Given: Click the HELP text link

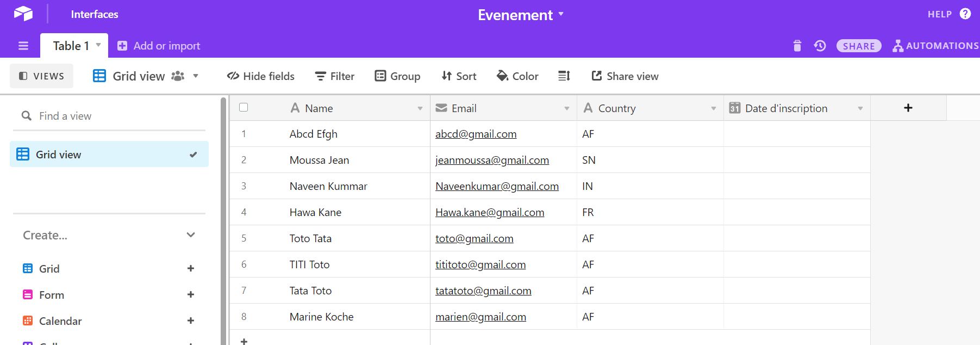Looking at the screenshot, I should pos(940,14).
